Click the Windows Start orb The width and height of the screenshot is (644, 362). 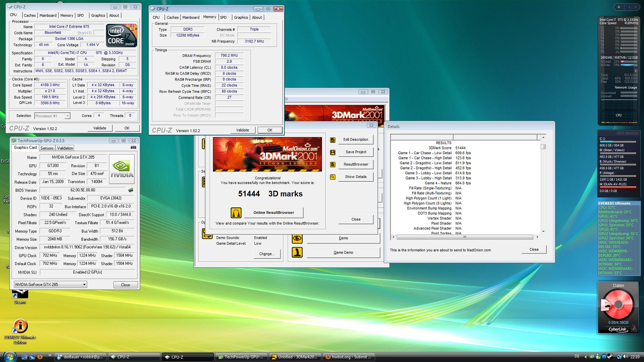click(x=9, y=356)
